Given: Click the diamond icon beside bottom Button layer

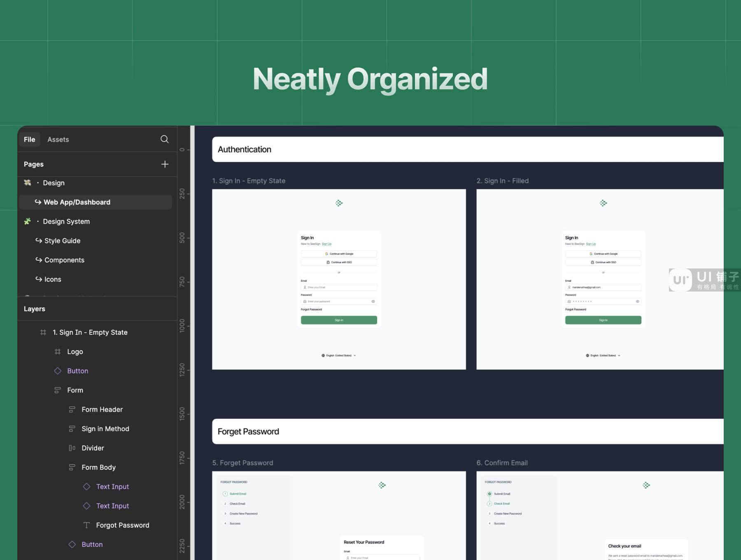Looking at the screenshot, I should (x=72, y=544).
